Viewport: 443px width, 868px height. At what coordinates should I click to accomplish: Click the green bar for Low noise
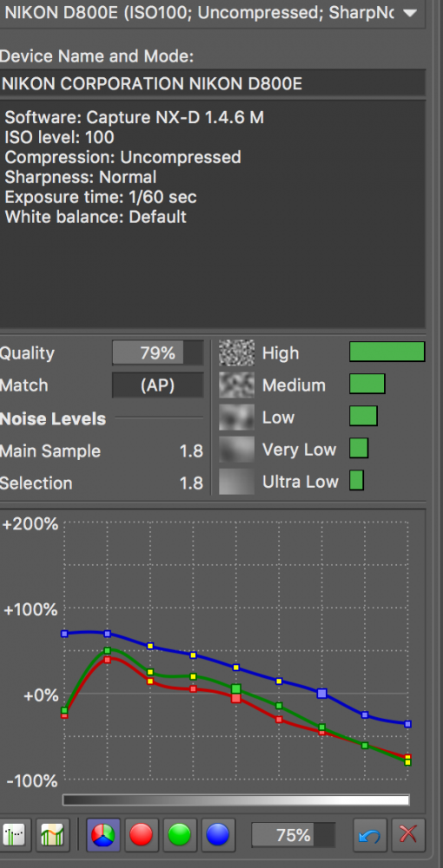point(363,416)
